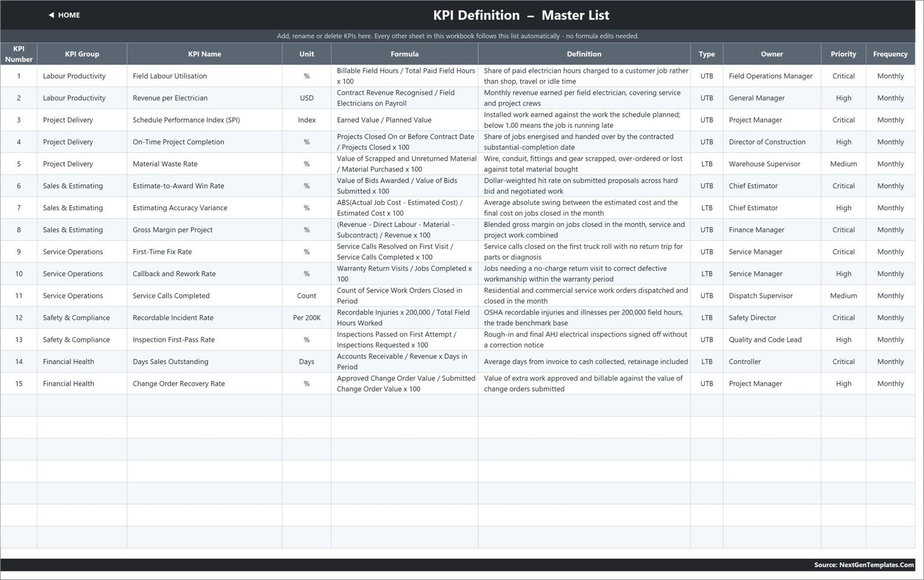Click the Service Calls Completed cell
The width and height of the screenshot is (924, 580).
pyautogui.click(x=204, y=295)
